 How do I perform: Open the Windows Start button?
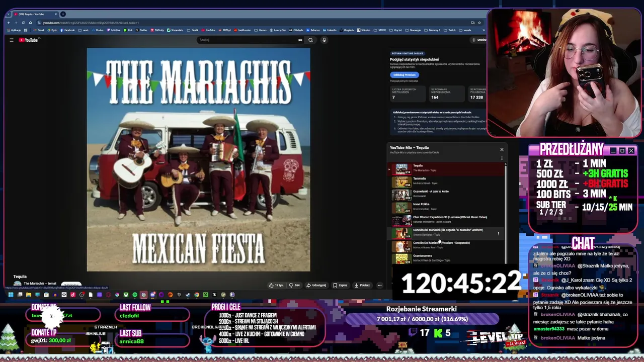(x=11, y=295)
